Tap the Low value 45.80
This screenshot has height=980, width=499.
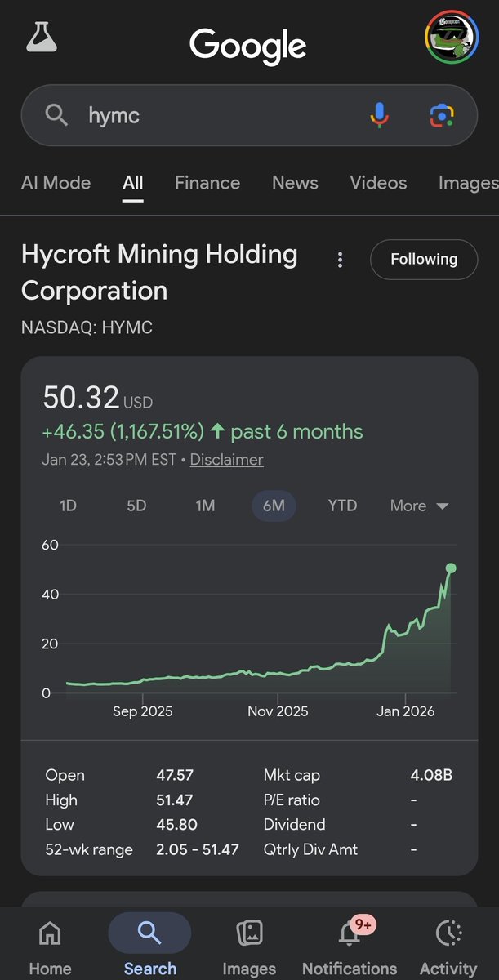point(176,825)
